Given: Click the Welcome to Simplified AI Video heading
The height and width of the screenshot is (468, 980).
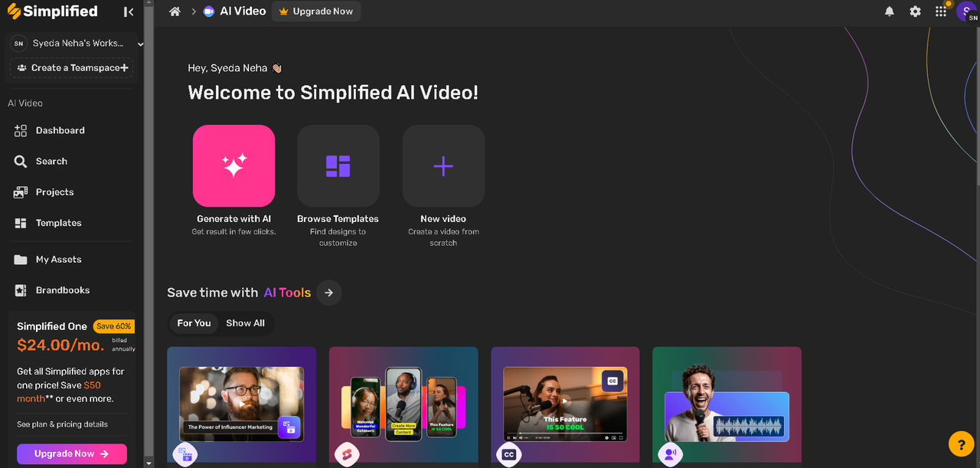Looking at the screenshot, I should pyautogui.click(x=333, y=93).
